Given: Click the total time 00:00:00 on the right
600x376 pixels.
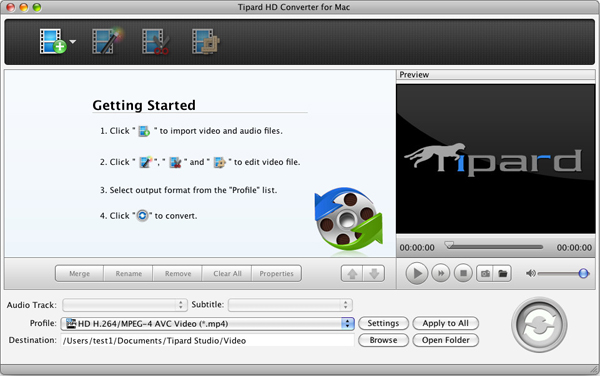Looking at the screenshot, I should 574,248.
